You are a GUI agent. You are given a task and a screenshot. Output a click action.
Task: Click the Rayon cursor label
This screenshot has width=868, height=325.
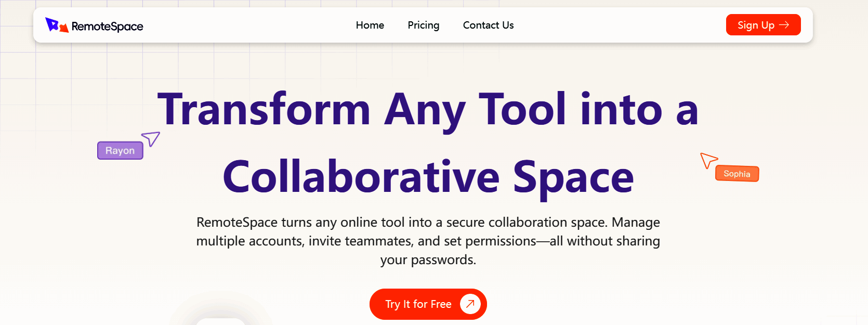pos(120,150)
